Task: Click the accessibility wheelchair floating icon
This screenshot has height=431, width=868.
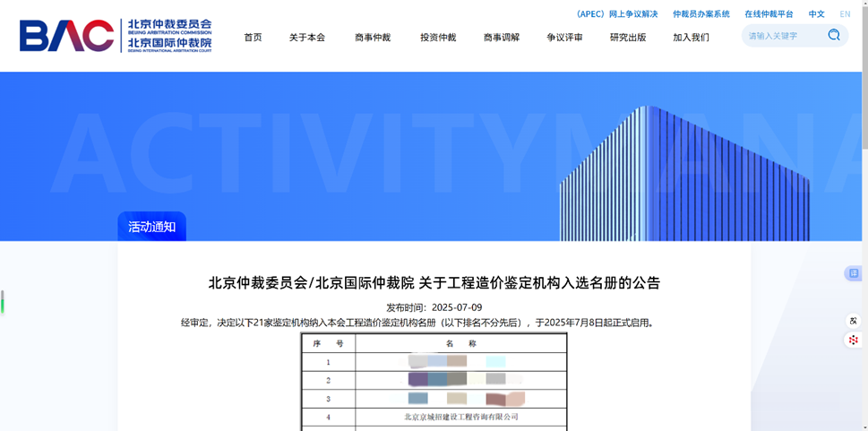Action: (855, 321)
